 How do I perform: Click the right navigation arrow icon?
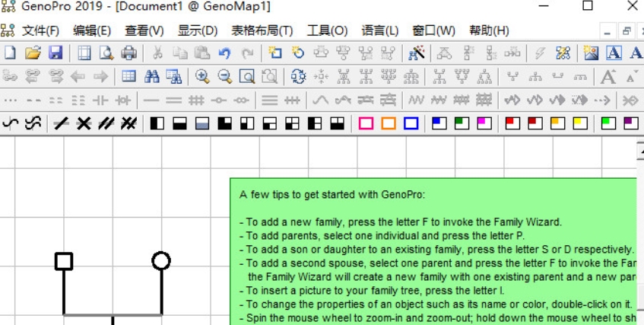click(x=100, y=77)
